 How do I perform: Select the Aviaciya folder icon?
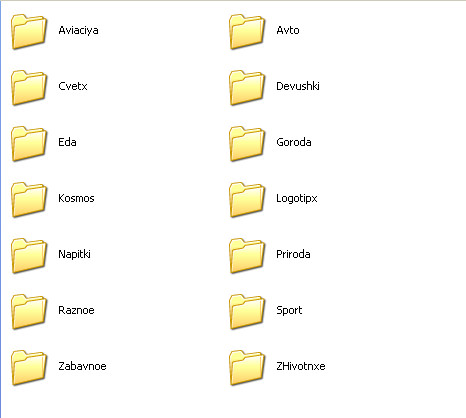[x=29, y=32]
